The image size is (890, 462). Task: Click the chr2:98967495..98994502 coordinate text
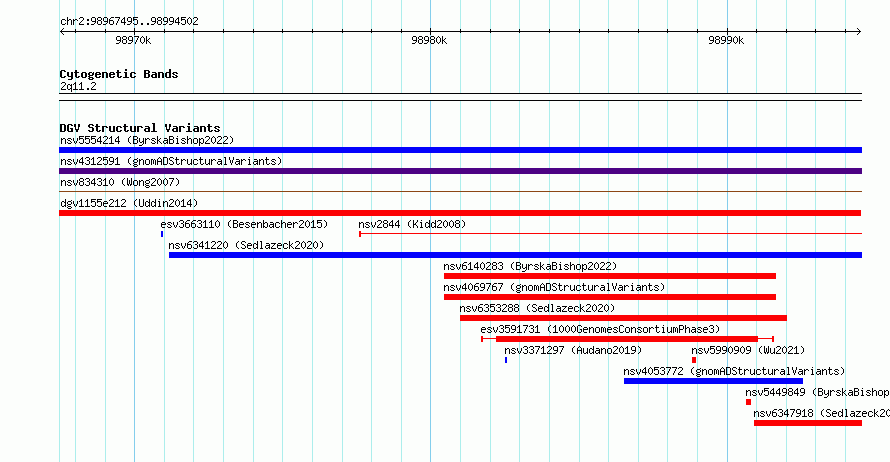129,21
